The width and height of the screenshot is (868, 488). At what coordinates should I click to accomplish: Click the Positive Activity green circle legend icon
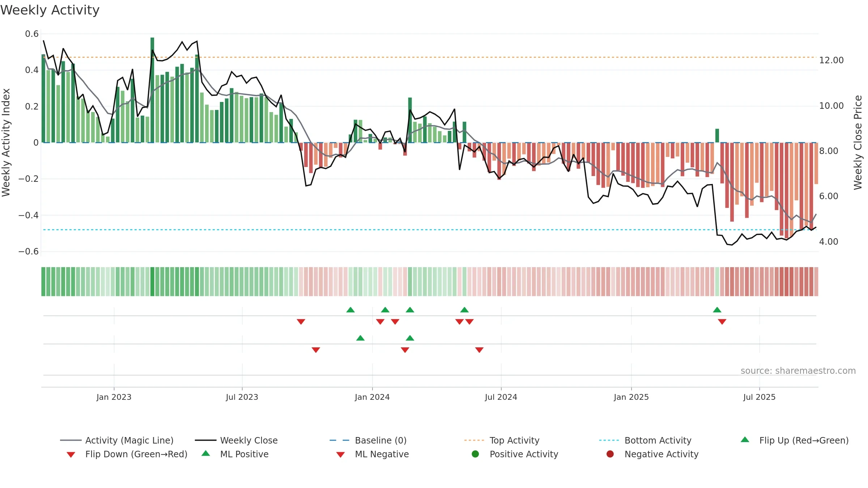(x=476, y=454)
